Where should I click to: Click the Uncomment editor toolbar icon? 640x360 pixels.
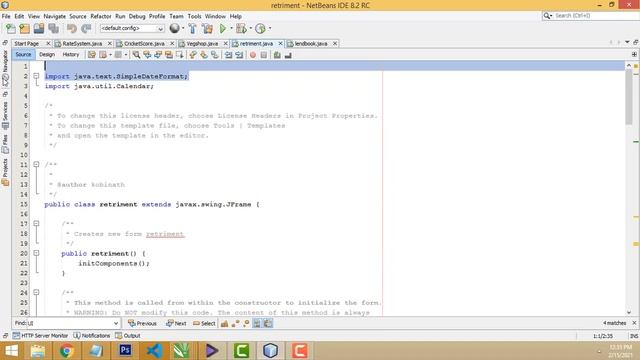coord(288,55)
